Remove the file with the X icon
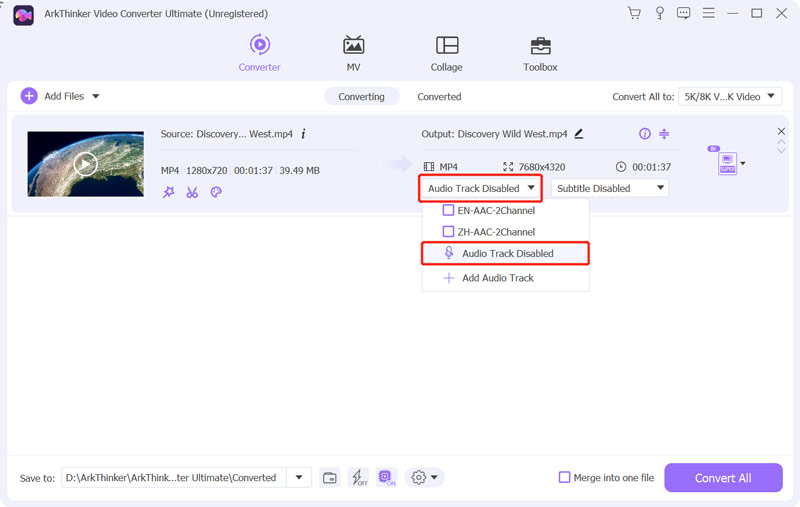Viewport: 800px width, 507px height. point(781,131)
